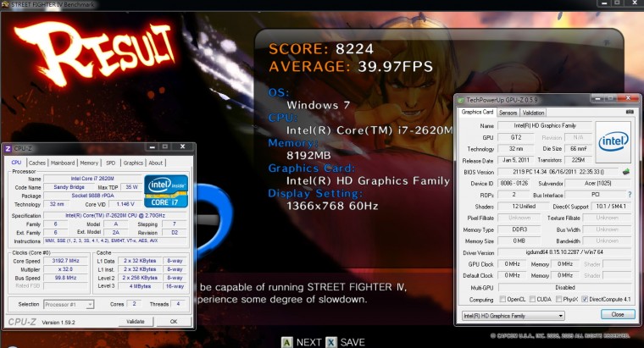Screen dimensions: 644x348
Task: Click the Driver Version field in GPU-Z
Action: tap(564, 252)
